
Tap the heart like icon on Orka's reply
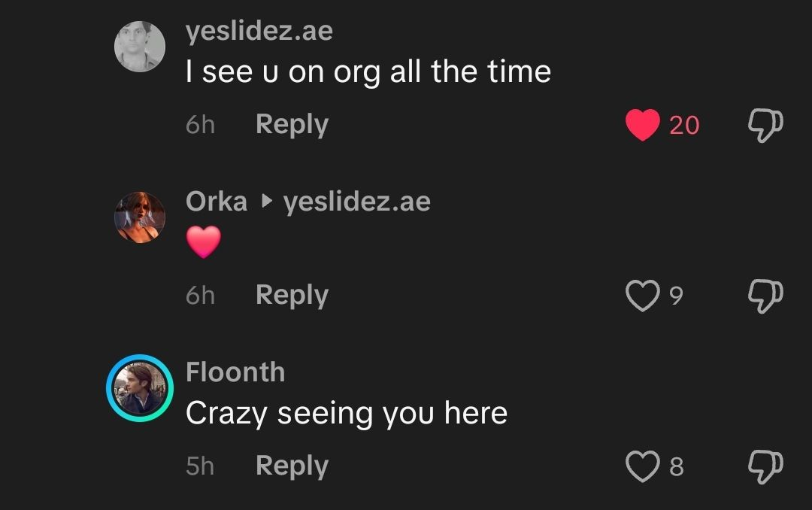click(x=644, y=296)
